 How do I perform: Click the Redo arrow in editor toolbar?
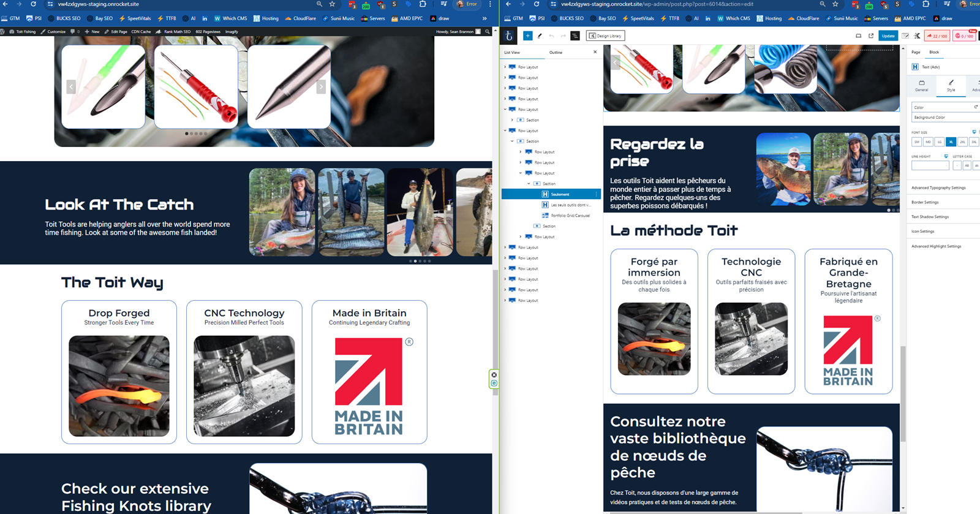563,36
